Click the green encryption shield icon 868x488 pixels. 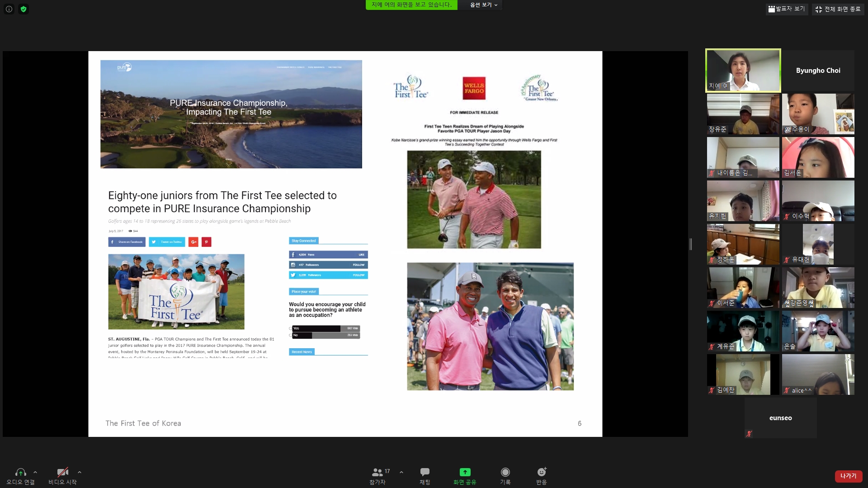pyautogui.click(x=24, y=9)
